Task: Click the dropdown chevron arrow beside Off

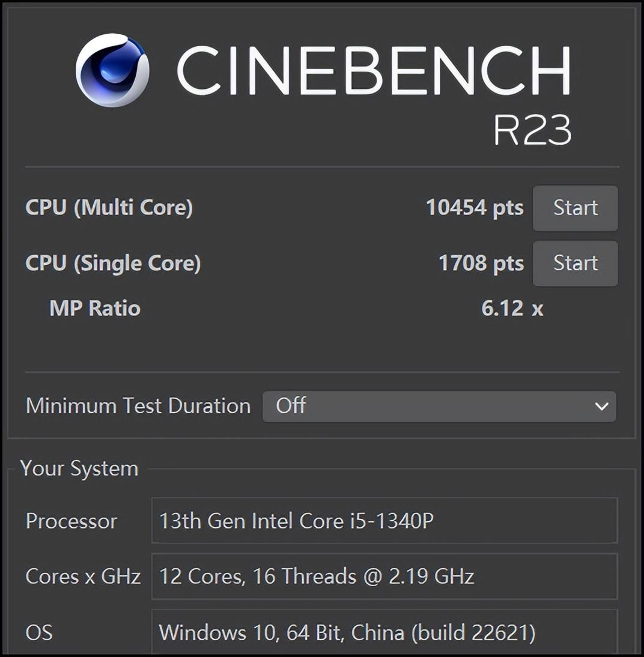Action: point(602,407)
